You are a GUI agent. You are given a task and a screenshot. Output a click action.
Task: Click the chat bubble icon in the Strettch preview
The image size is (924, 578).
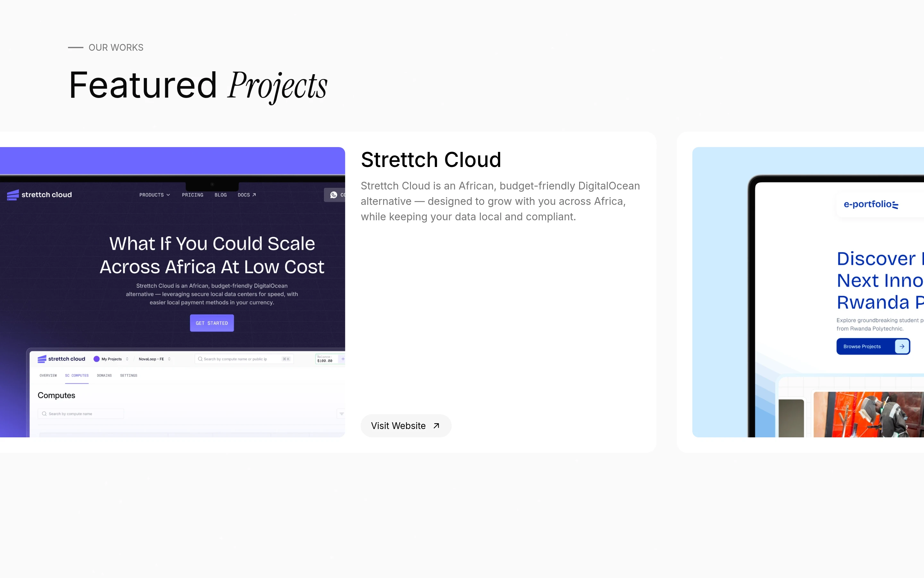point(334,195)
